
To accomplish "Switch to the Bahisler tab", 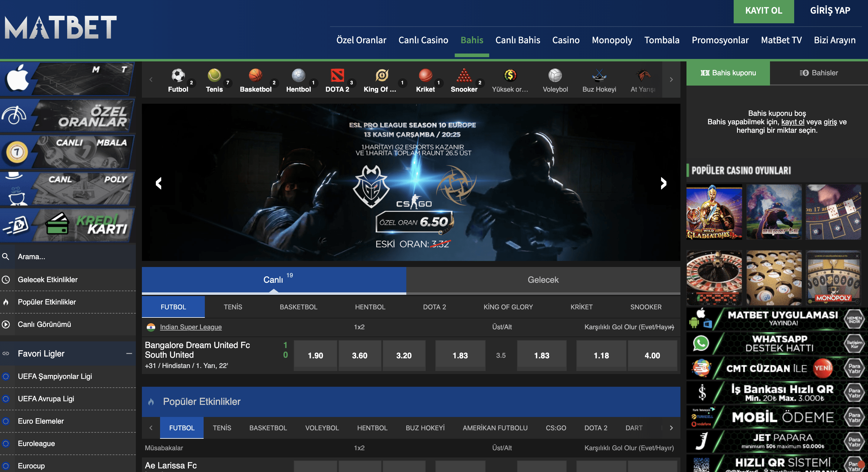I will click(x=818, y=73).
